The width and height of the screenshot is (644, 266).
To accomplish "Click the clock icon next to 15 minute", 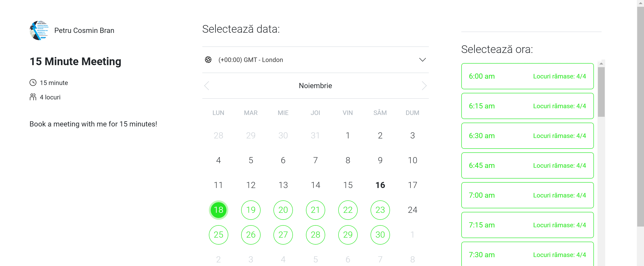I will click(x=33, y=83).
